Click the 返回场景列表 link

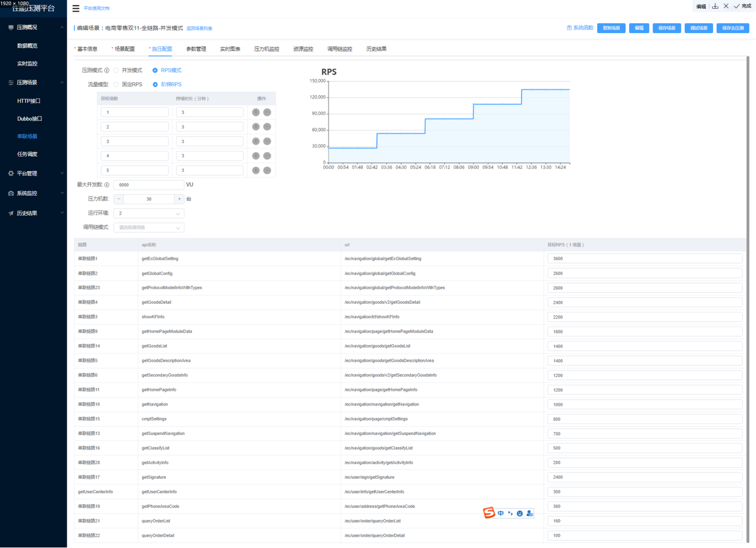[200, 28]
